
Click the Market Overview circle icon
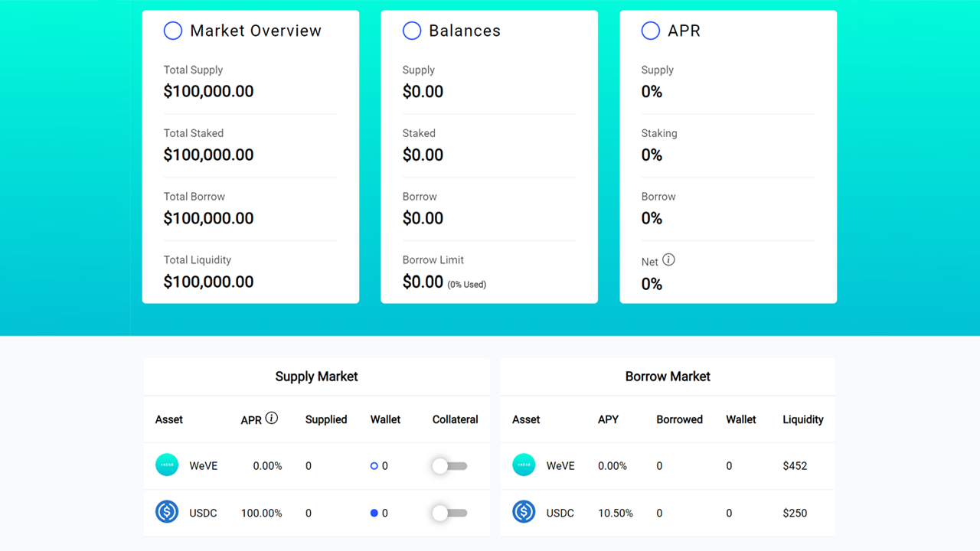[173, 31]
